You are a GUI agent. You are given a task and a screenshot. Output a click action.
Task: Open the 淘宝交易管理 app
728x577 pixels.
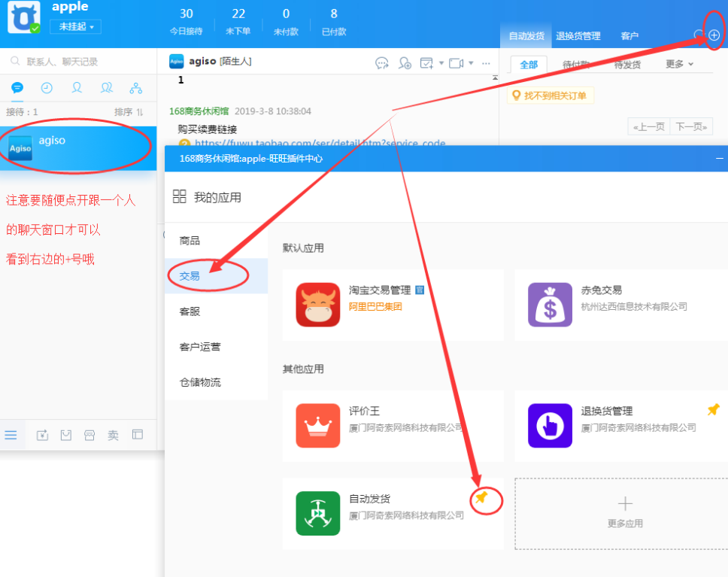click(x=393, y=305)
